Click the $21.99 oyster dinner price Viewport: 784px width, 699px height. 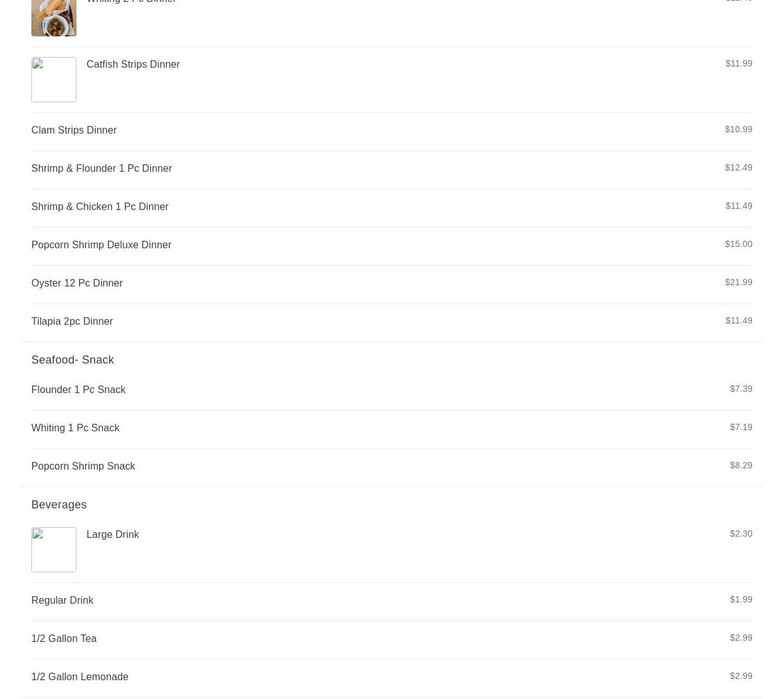point(738,282)
